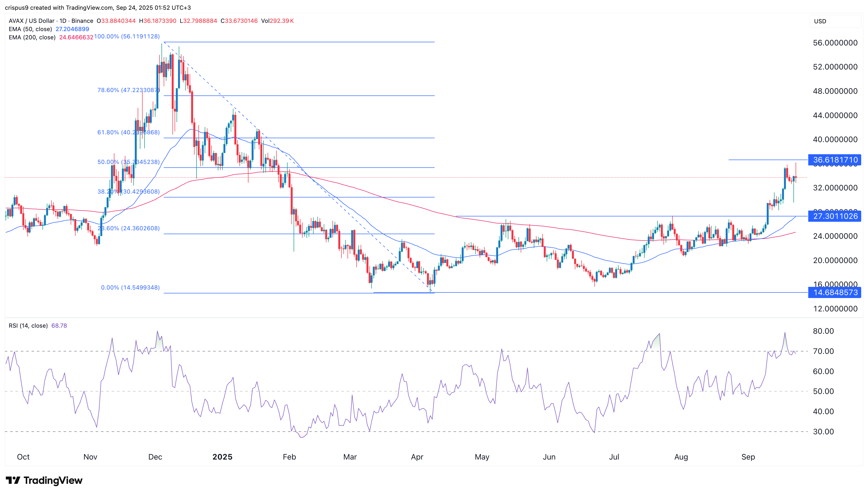Click the 38.20% Fibonacci level label
868x495 pixels.
(128, 191)
